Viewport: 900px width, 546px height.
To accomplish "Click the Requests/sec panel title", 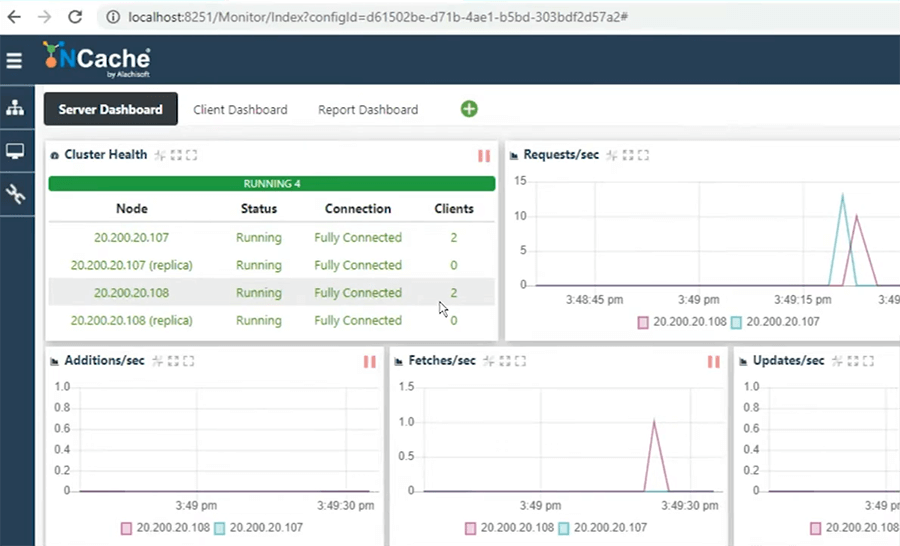I will point(561,154).
